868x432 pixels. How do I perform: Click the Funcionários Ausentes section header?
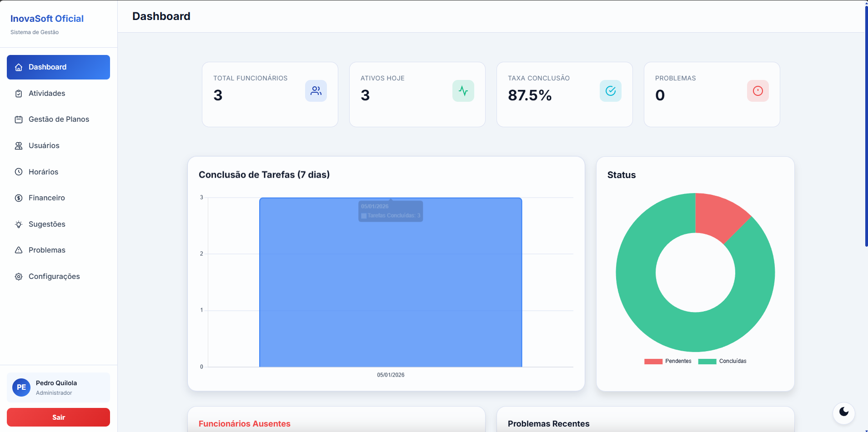(x=244, y=423)
